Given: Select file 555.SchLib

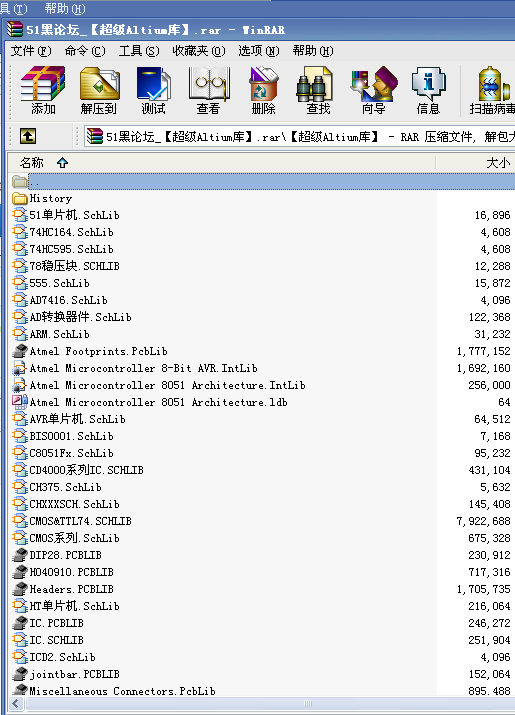Looking at the screenshot, I should 59,283.
